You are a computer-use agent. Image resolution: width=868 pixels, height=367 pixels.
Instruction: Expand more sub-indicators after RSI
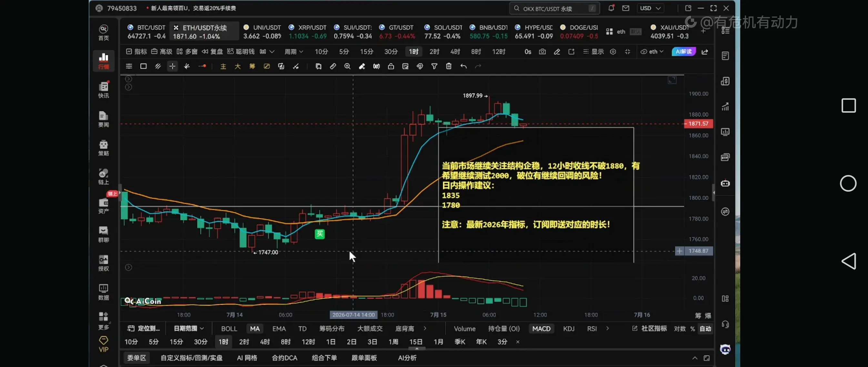point(607,328)
